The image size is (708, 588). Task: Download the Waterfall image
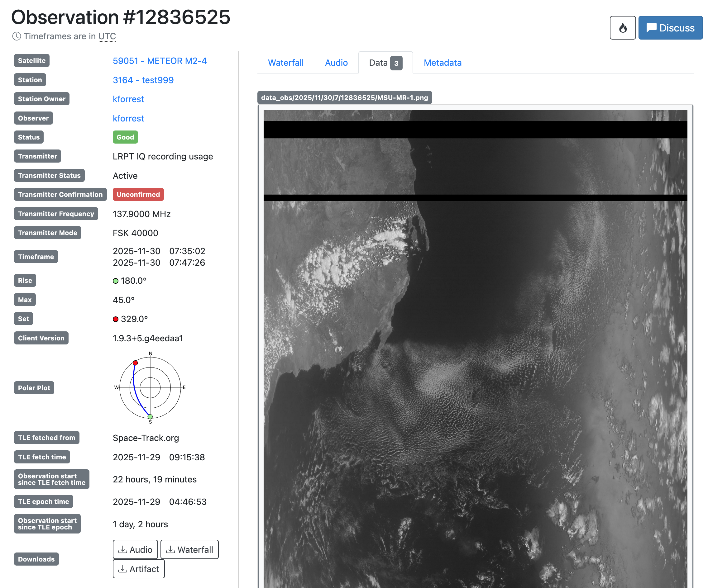[x=189, y=549]
